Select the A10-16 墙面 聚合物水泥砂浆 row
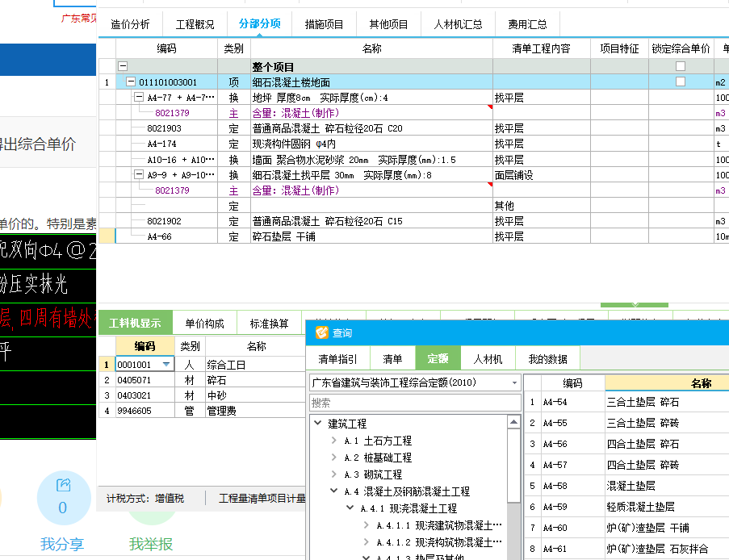729x560 pixels. point(414,160)
